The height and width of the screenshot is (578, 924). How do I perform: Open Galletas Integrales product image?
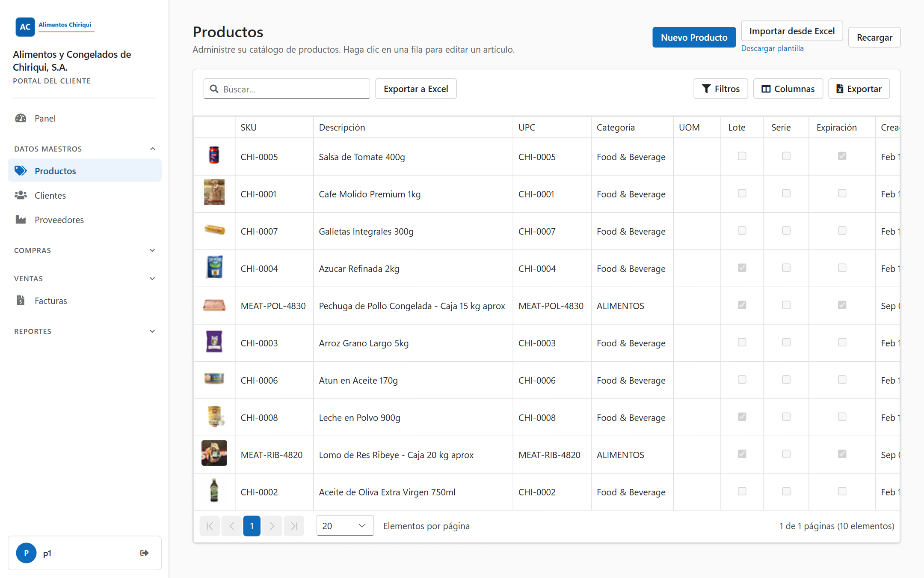[x=214, y=229]
